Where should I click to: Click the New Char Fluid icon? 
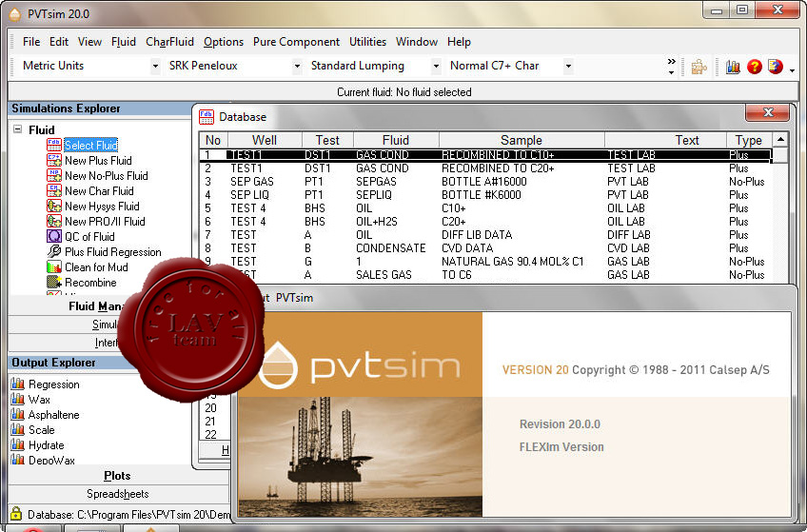pyautogui.click(x=54, y=191)
